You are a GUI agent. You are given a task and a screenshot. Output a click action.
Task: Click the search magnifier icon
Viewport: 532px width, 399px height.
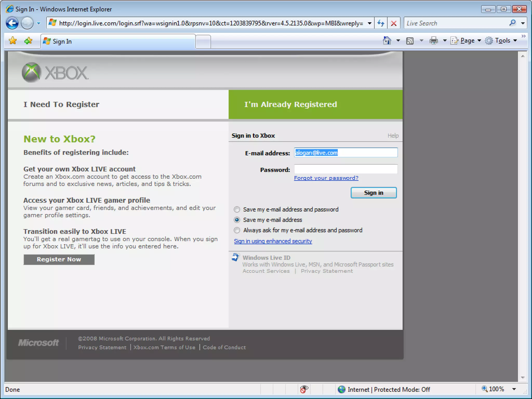[x=513, y=23]
